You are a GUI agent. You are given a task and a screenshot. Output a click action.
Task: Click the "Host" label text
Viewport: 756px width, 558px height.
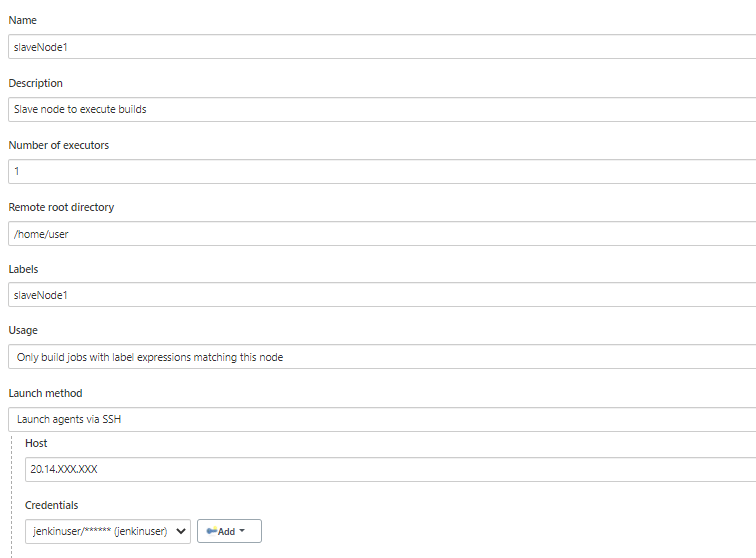(x=36, y=443)
